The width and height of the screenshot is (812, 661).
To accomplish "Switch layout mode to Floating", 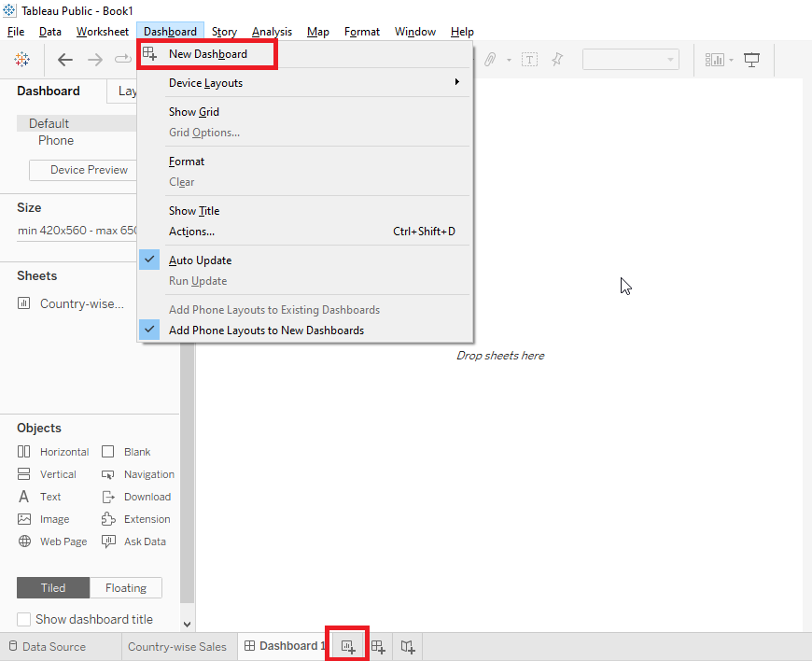I will pyautogui.click(x=126, y=587).
